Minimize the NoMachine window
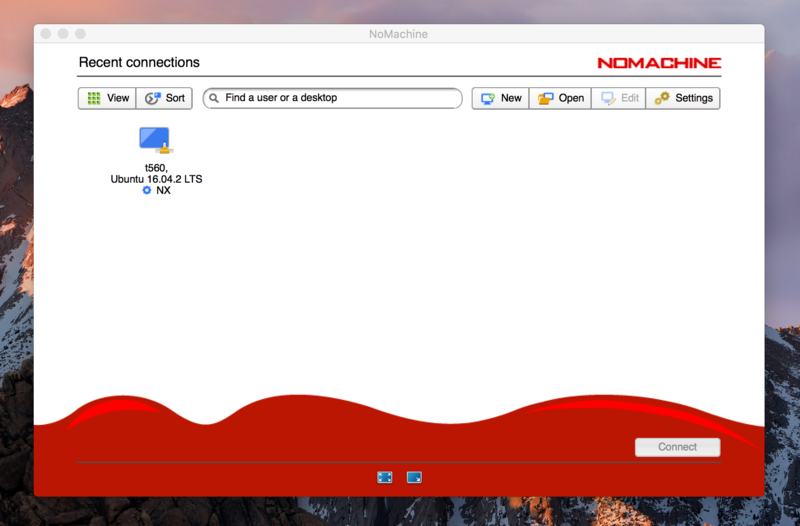800x526 pixels. pos(63,34)
